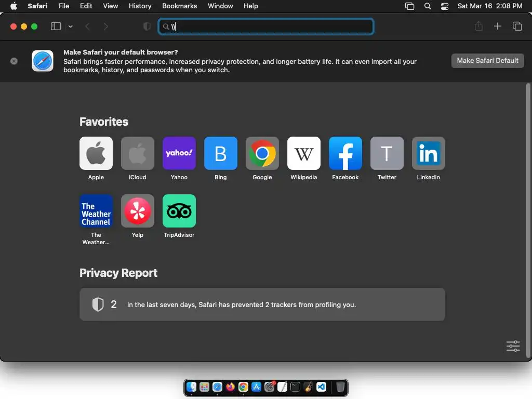The width and height of the screenshot is (532, 399).
Task: Open the LinkedIn favorite
Action: (x=429, y=153)
